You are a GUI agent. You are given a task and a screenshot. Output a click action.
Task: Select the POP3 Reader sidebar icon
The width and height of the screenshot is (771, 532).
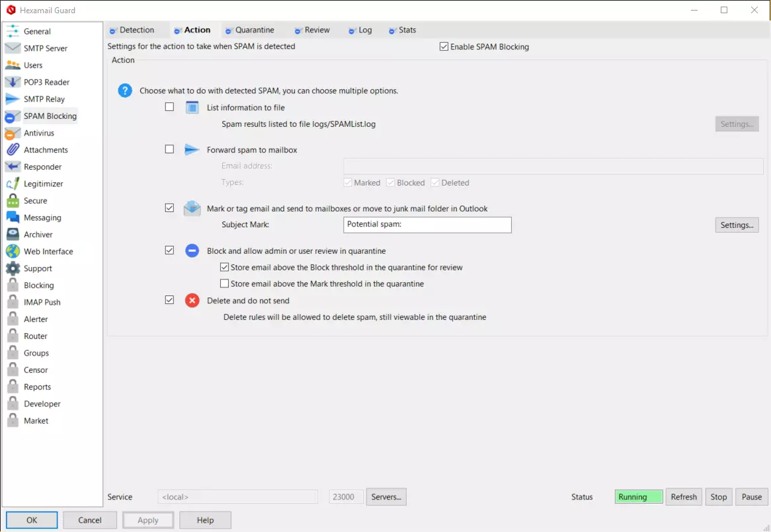point(13,83)
